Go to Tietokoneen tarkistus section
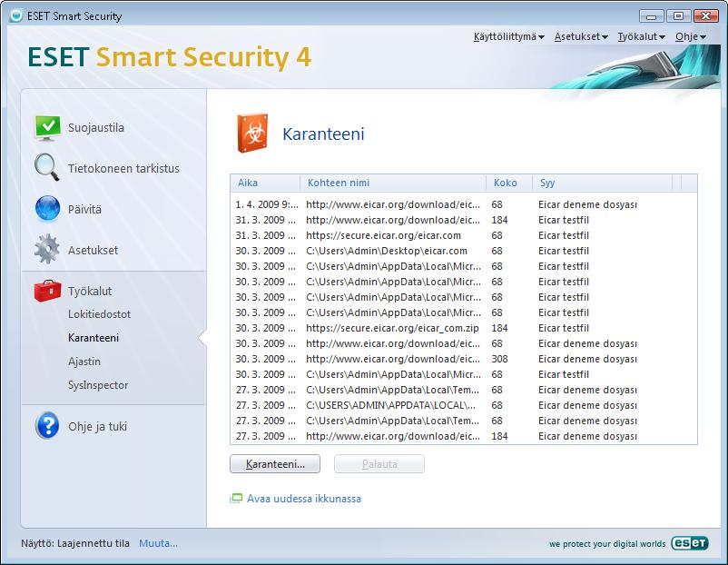The height and width of the screenshot is (565, 728). pyautogui.click(x=123, y=168)
